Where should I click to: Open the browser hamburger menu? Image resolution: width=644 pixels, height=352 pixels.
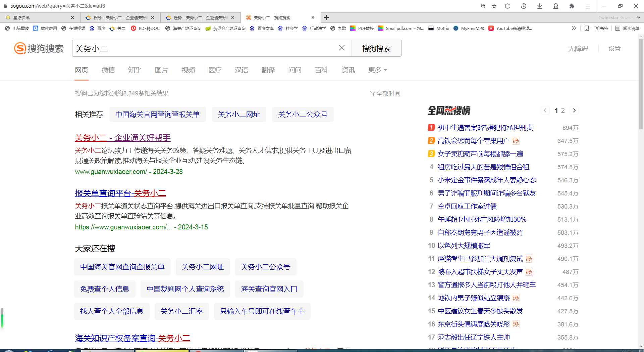[588, 6]
